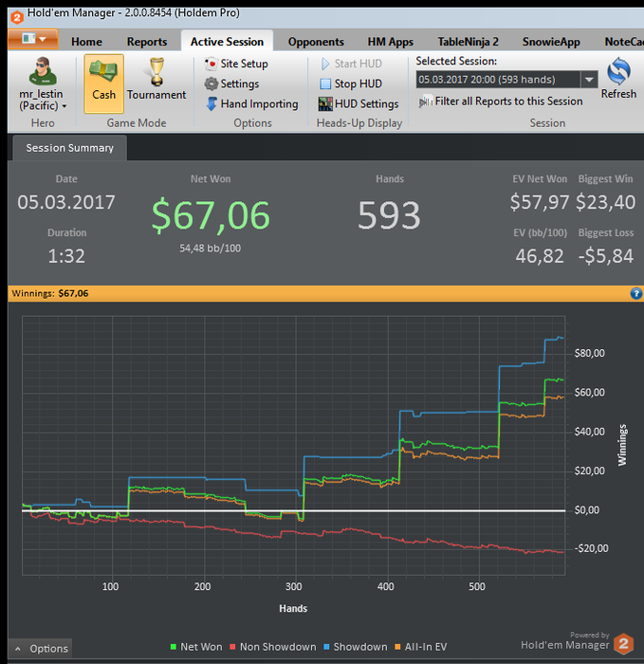This screenshot has width=644, height=664.
Task: Click Stop HUD
Action: pyautogui.click(x=351, y=83)
